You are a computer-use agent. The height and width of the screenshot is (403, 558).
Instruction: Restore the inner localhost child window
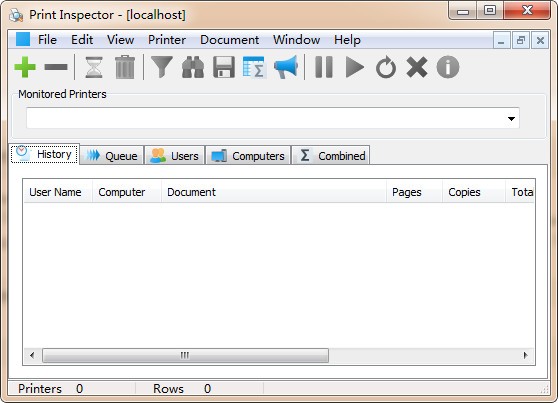point(521,41)
